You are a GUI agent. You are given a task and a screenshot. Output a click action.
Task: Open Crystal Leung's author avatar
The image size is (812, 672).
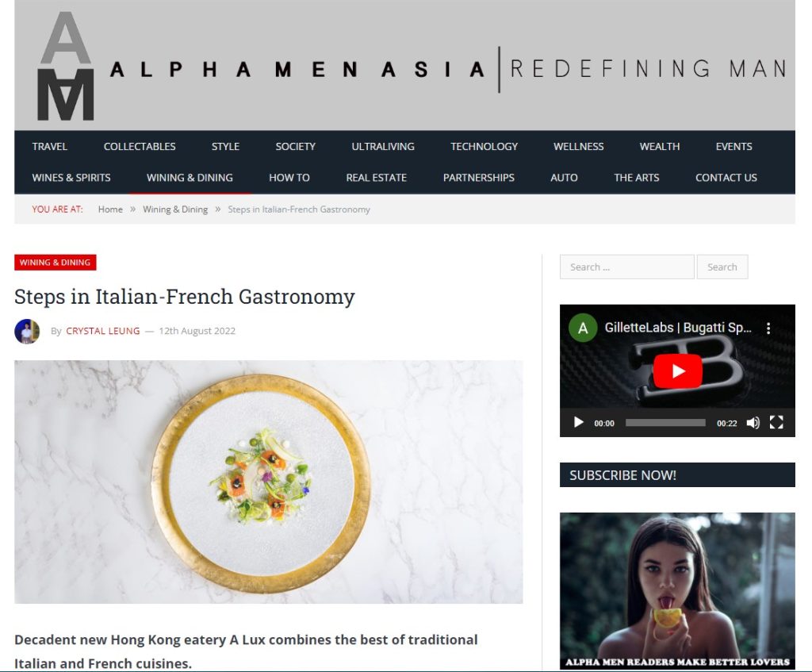pyautogui.click(x=27, y=331)
